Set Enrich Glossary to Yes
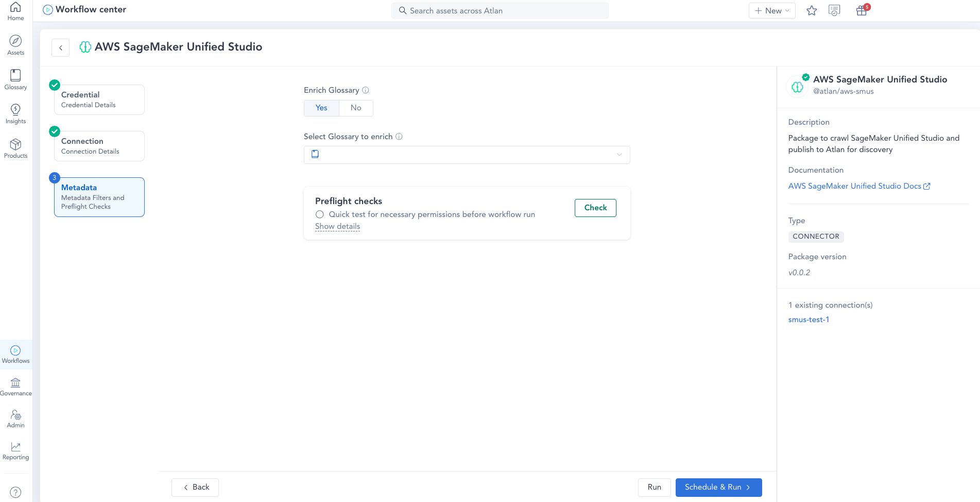The height and width of the screenshot is (502, 980). [x=321, y=108]
